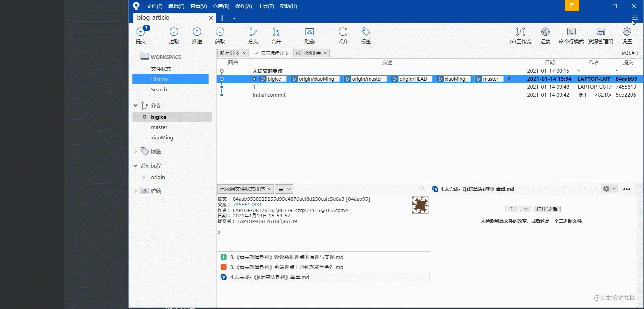Open the 编辑(E) menu
The width and height of the screenshot is (644, 309).
pyautogui.click(x=176, y=6)
